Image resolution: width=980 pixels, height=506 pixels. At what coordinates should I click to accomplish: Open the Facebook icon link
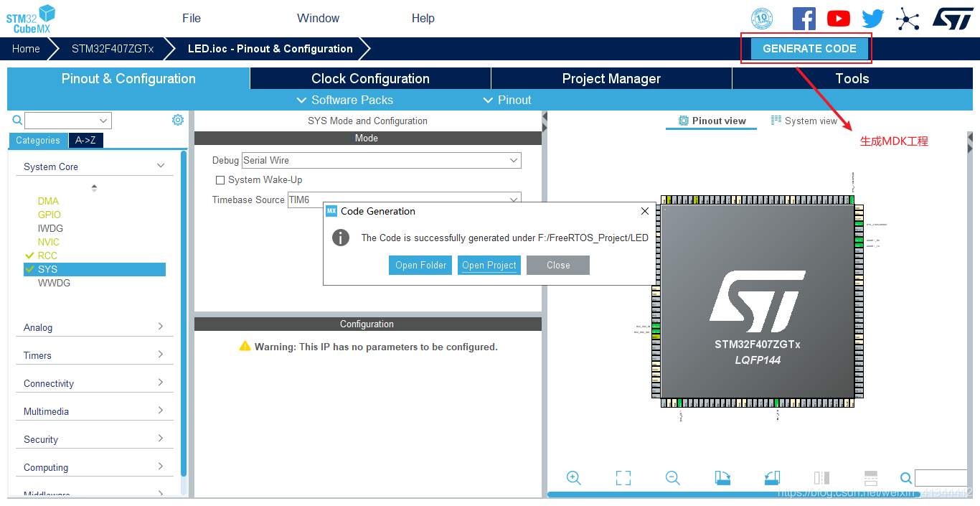(x=804, y=19)
